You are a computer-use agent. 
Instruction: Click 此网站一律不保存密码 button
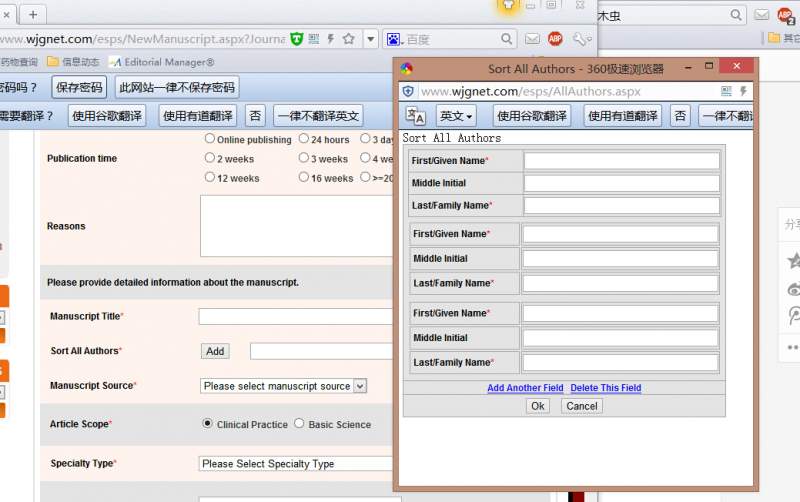(177, 87)
